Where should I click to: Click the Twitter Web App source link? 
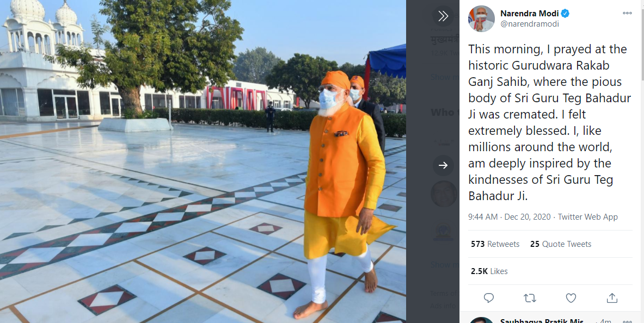click(588, 217)
